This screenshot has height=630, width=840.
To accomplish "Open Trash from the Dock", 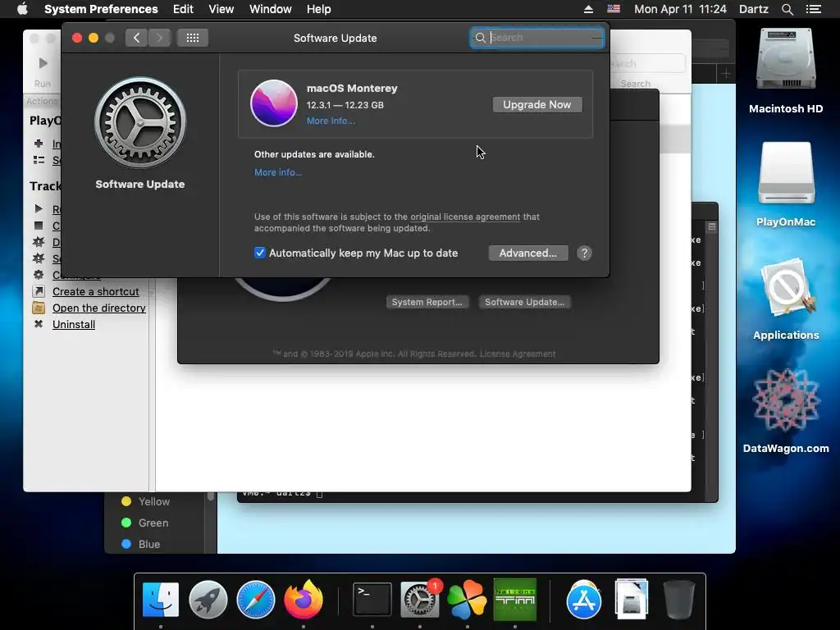I will tap(678, 600).
